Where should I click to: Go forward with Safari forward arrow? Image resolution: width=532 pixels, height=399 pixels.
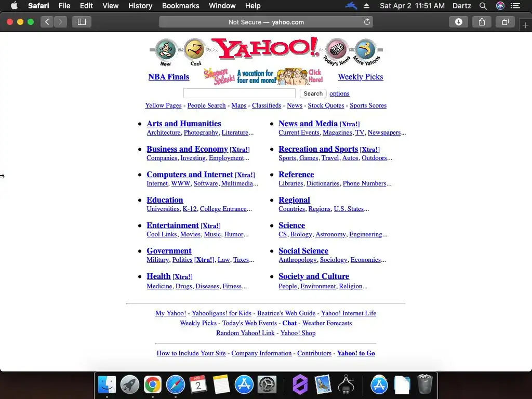click(x=60, y=22)
